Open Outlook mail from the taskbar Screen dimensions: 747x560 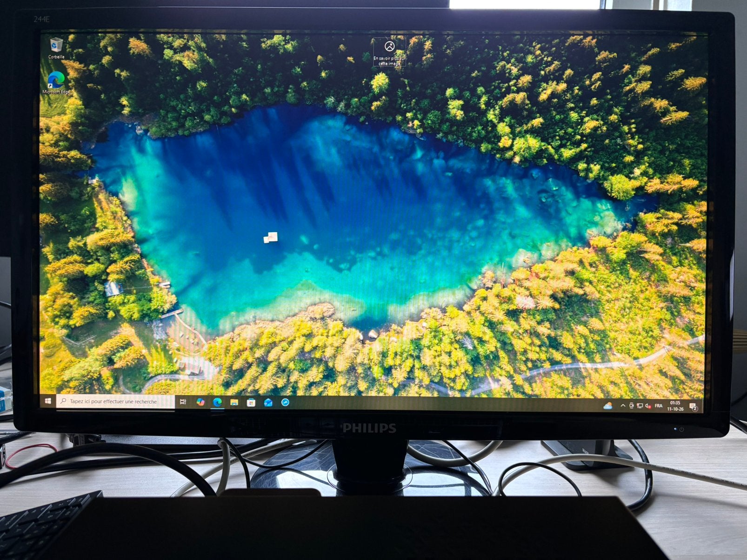tap(268, 402)
